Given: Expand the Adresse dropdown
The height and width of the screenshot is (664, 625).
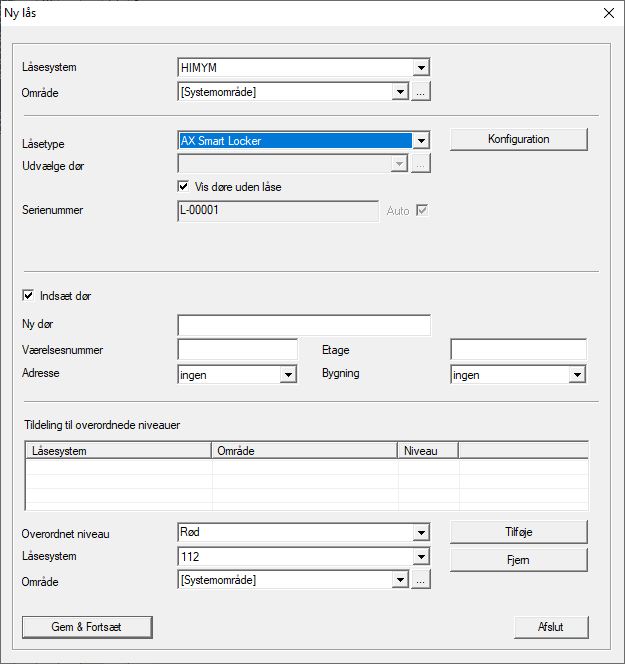Looking at the screenshot, I should point(288,375).
